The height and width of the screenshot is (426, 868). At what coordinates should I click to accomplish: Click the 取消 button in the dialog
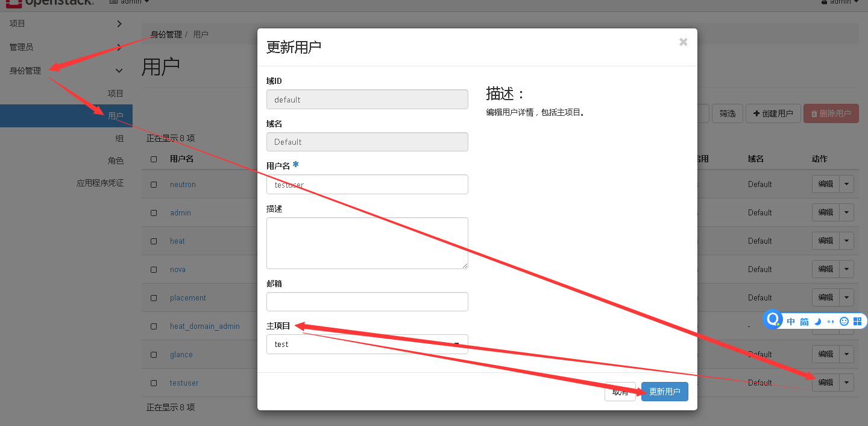click(x=620, y=392)
